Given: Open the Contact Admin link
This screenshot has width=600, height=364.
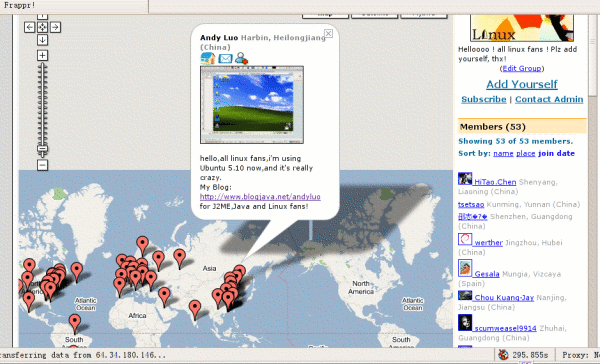Looking at the screenshot, I should [x=549, y=100].
